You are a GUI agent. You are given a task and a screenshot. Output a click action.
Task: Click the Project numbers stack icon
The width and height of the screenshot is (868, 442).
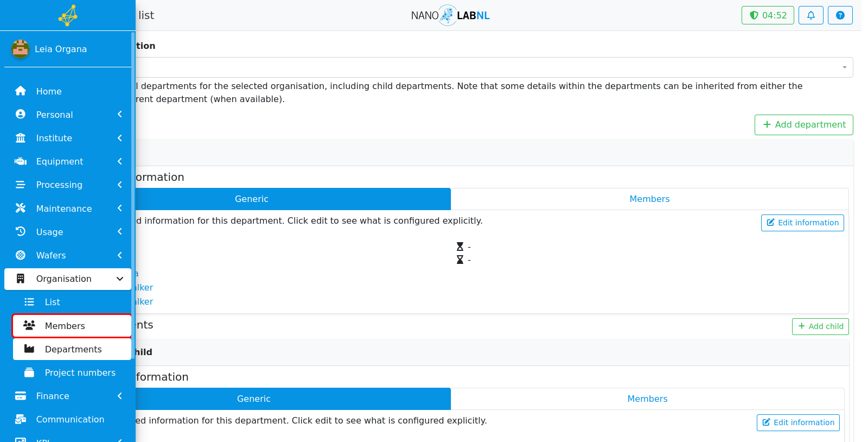(29, 372)
